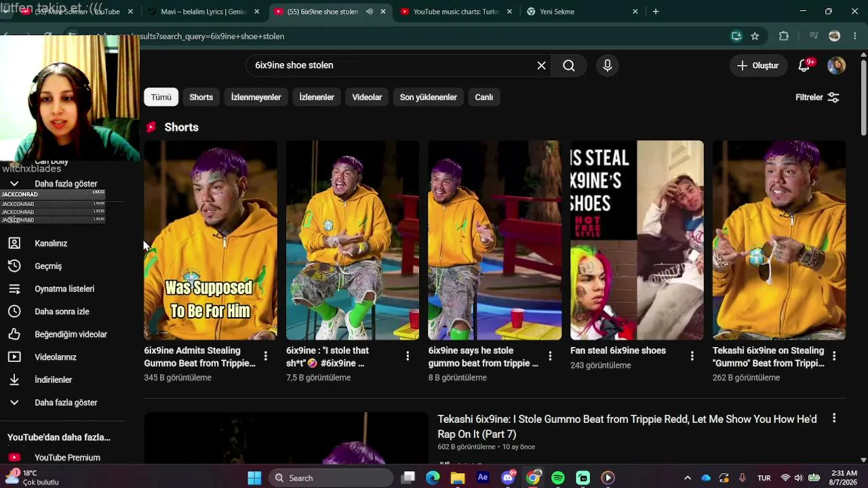Show hidden system tray icons

click(688, 478)
